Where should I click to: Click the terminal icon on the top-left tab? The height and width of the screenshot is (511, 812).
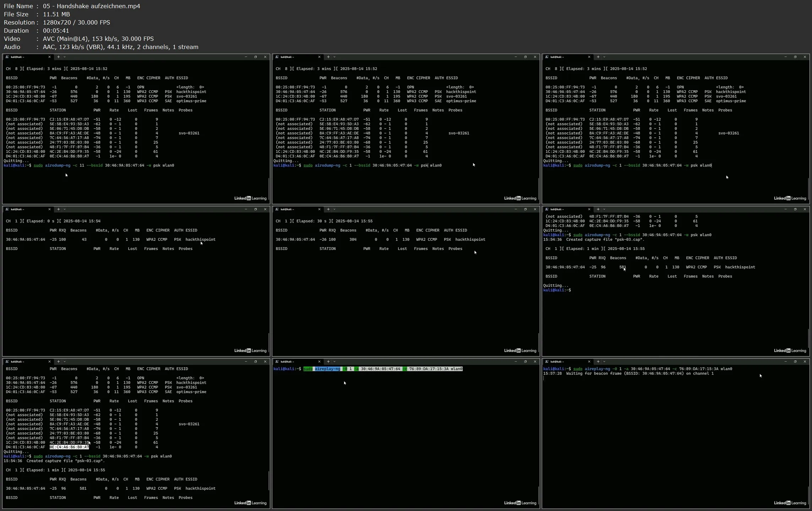click(x=7, y=57)
